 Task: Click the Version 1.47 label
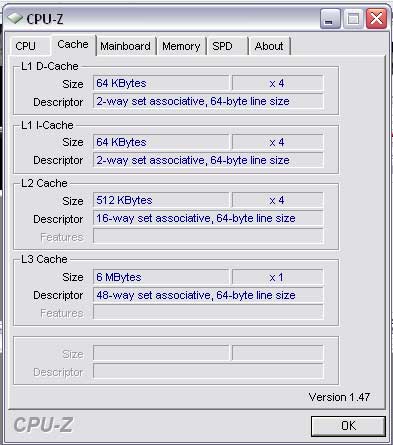tap(339, 397)
